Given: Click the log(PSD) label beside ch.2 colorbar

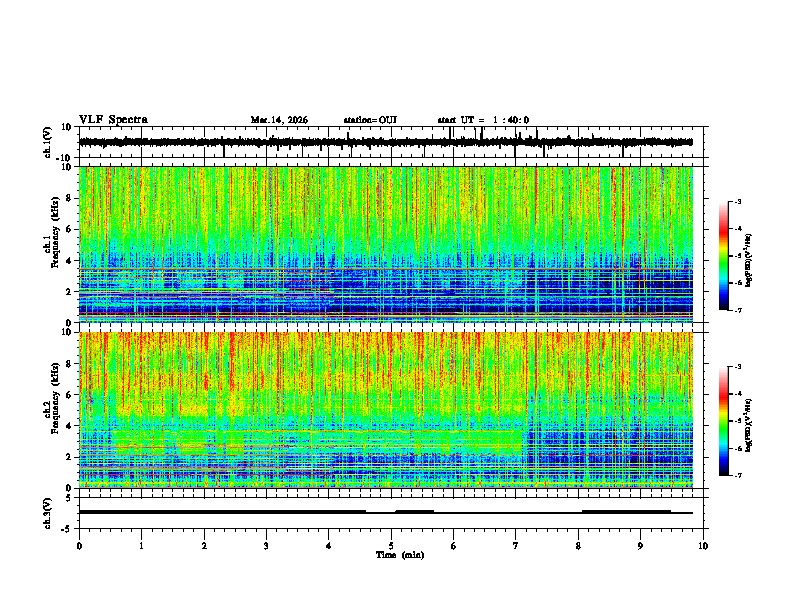Looking at the screenshot, I should 748,425.
